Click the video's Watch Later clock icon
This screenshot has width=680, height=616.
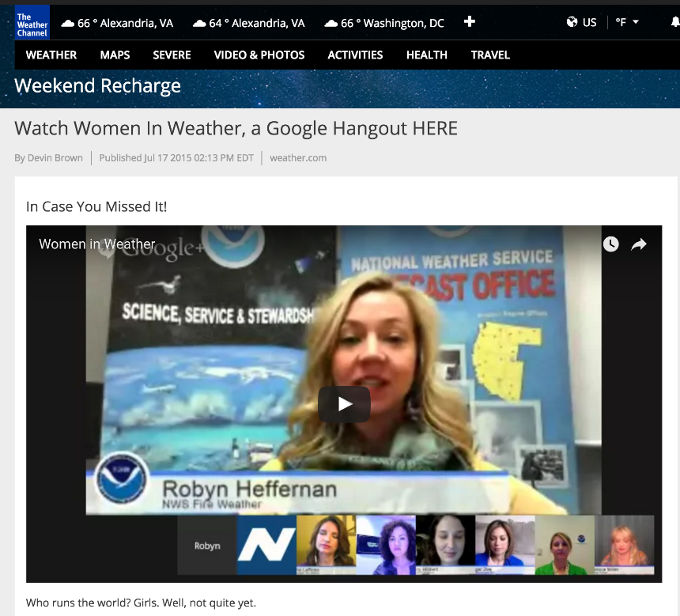click(x=610, y=244)
